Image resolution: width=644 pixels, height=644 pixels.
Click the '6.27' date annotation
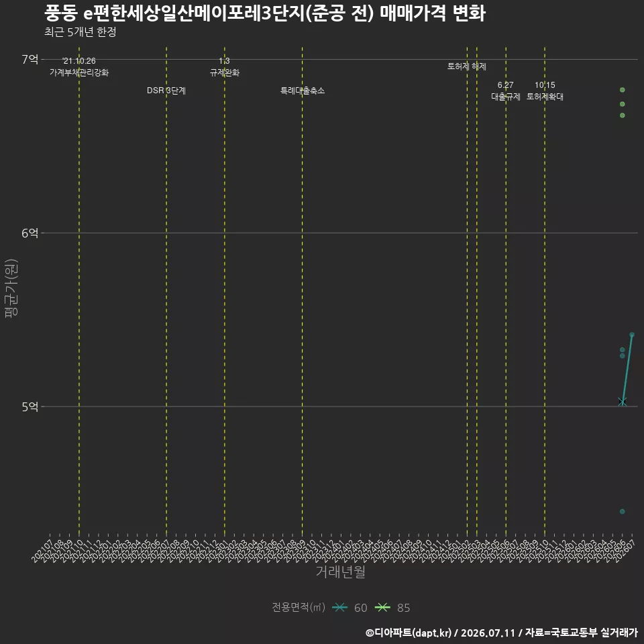tap(506, 85)
